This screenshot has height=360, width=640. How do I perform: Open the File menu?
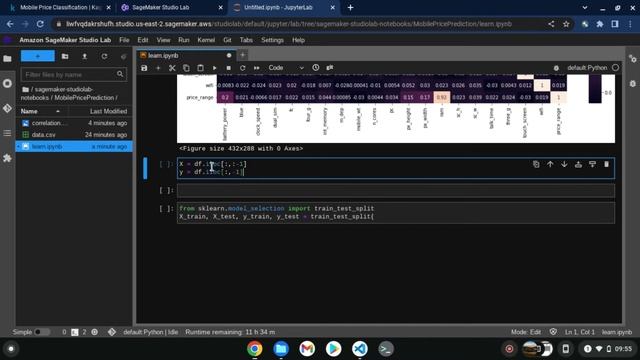click(x=124, y=40)
